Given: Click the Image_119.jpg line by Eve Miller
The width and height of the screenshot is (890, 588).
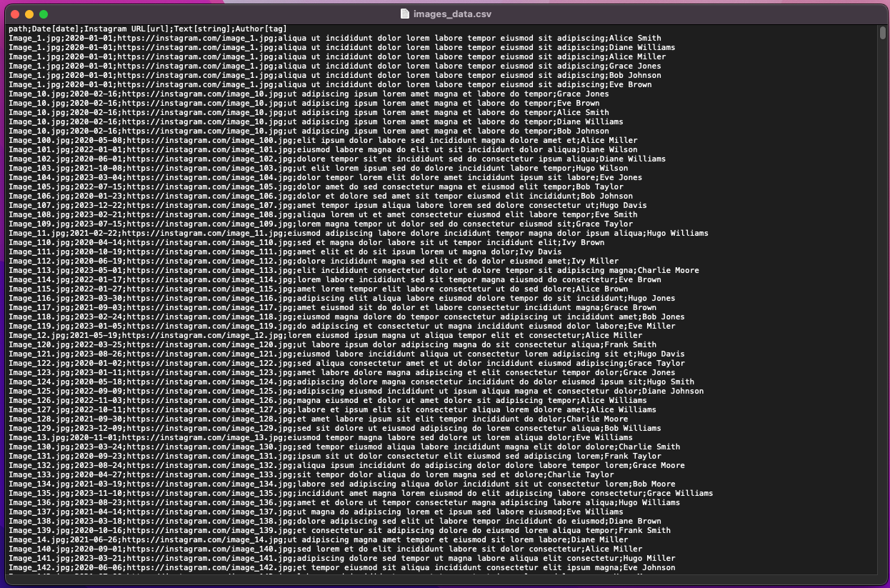Looking at the screenshot, I should (x=342, y=326).
